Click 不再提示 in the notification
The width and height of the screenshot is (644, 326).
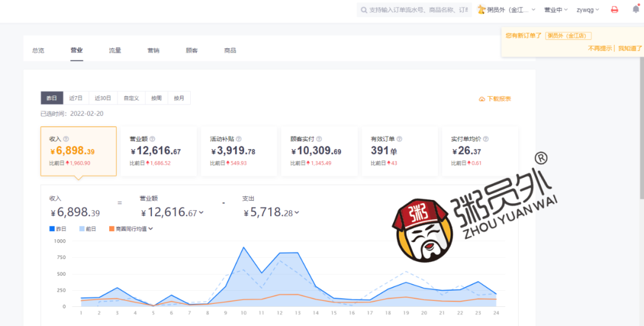pos(600,48)
